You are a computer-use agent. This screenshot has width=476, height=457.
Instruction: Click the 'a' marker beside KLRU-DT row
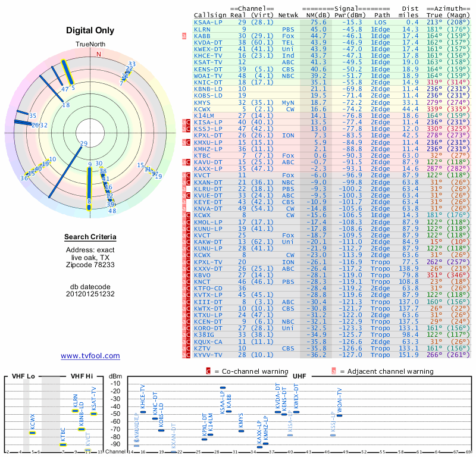(x=184, y=189)
